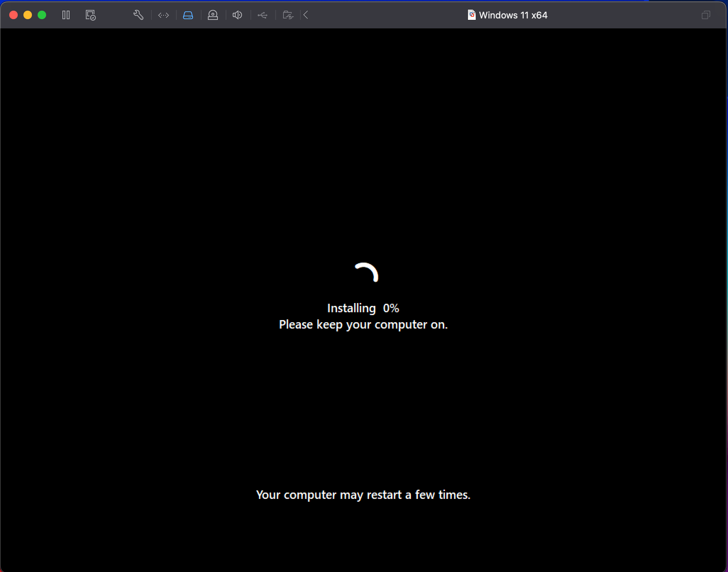The width and height of the screenshot is (728, 572).
Task: Click the window layers icon at right
Action: tap(706, 15)
